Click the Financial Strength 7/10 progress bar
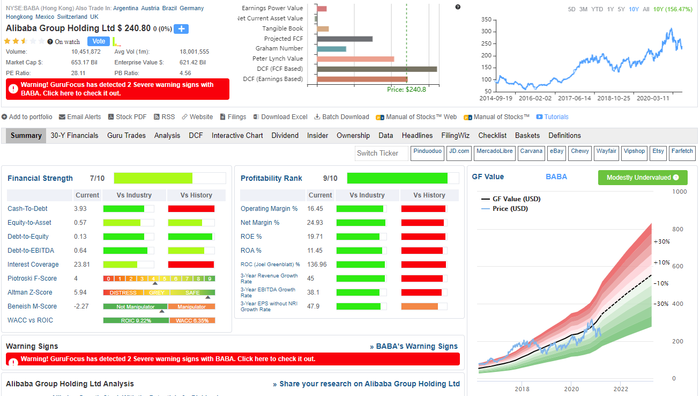The width and height of the screenshot is (700, 396). (x=170, y=178)
